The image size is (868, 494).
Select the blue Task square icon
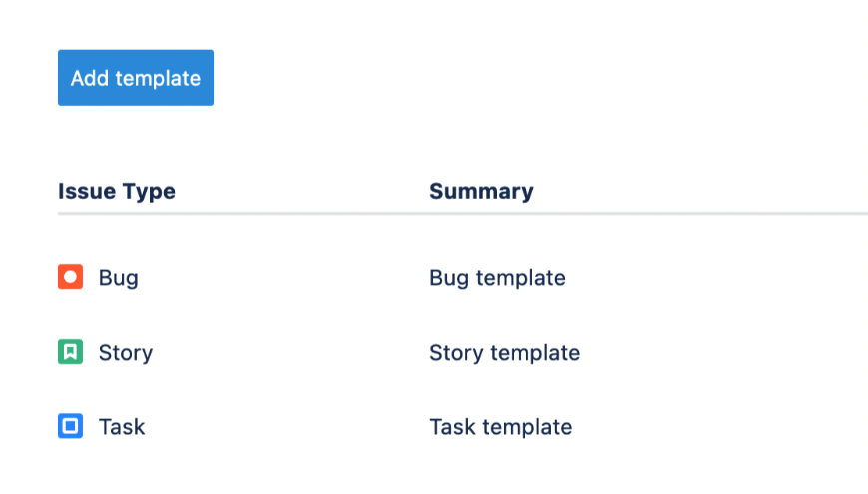(x=70, y=426)
